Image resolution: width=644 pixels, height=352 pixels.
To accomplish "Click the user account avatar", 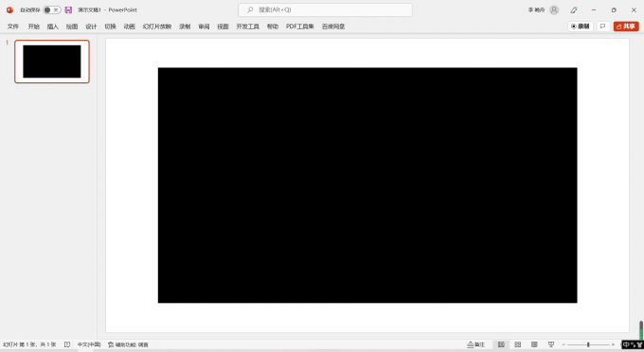I will [x=554, y=9].
